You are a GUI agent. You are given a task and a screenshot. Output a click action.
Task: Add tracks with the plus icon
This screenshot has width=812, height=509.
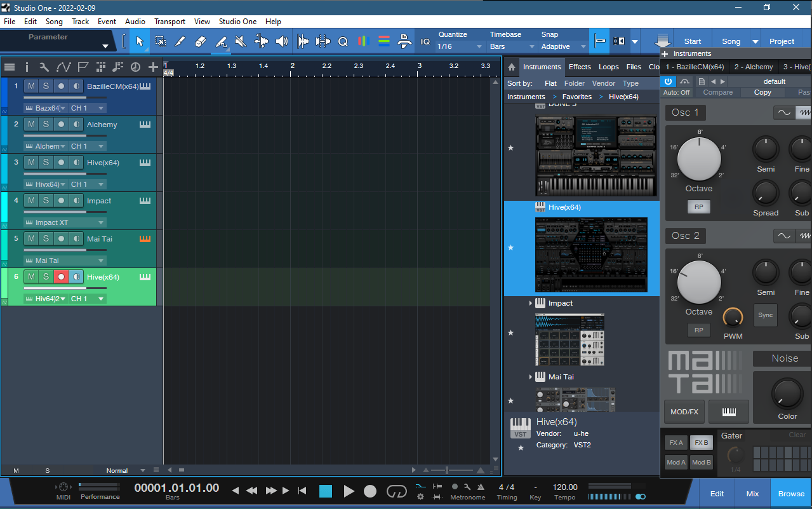153,67
